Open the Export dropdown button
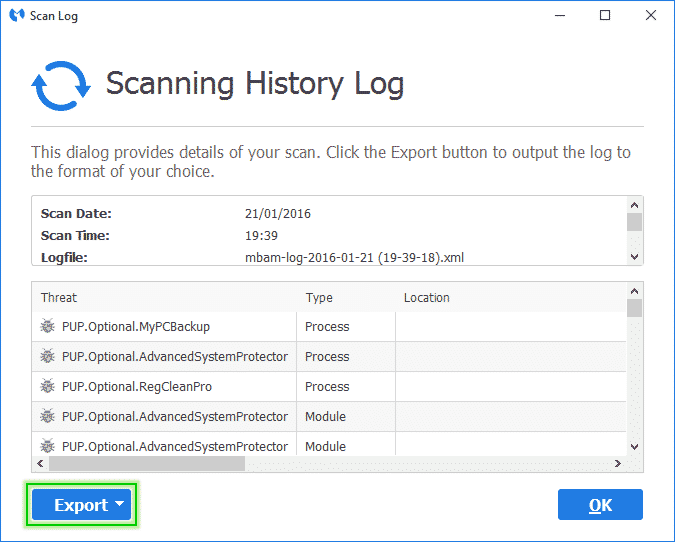The width and height of the screenshot is (675, 542). [x=81, y=505]
